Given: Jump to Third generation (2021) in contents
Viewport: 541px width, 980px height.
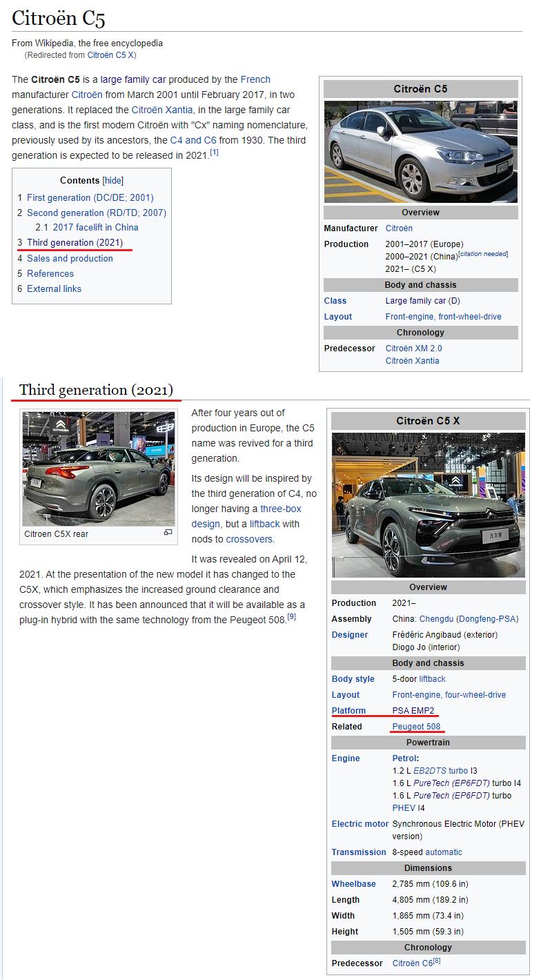Looking at the screenshot, I should click(x=75, y=242).
